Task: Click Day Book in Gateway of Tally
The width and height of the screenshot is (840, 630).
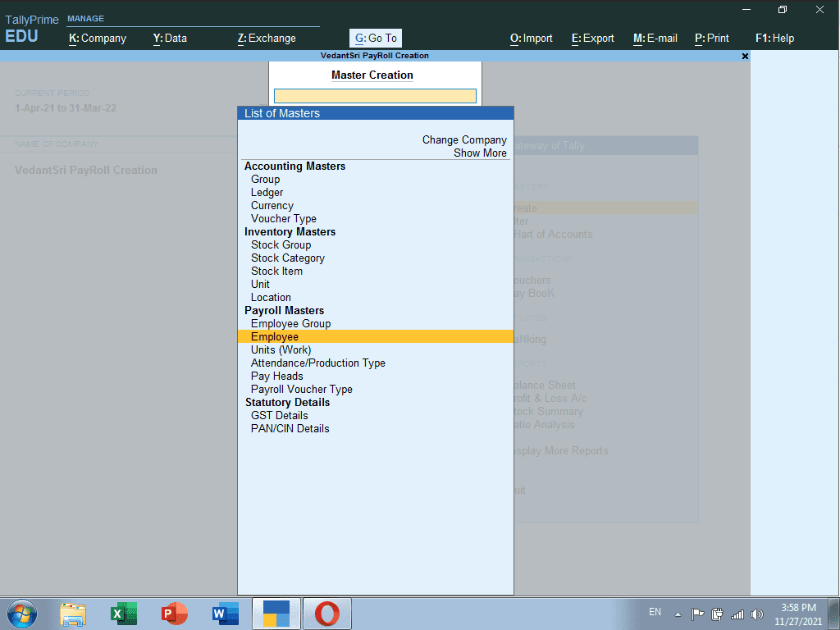Action: (534, 293)
